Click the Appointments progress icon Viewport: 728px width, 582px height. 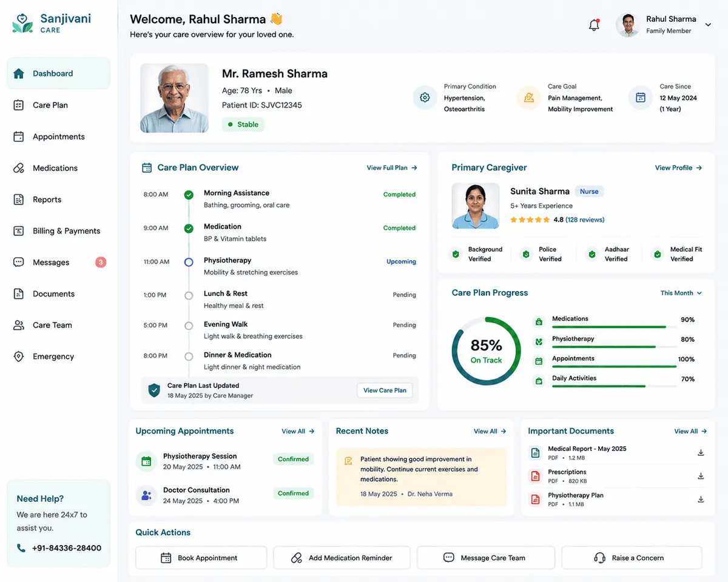[538, 361]
